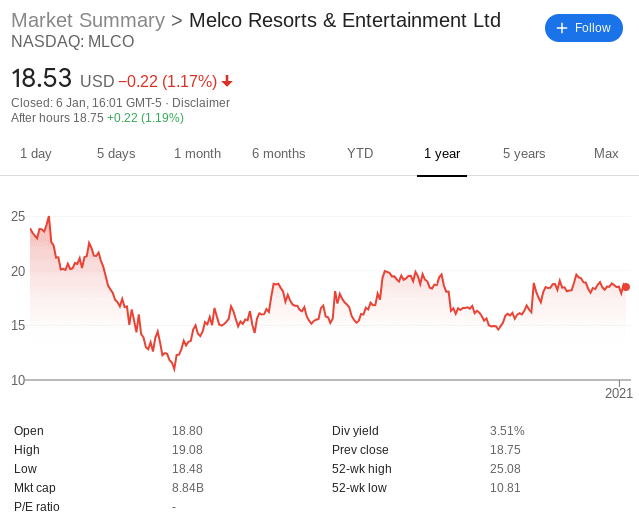The width and height of the screenshot is (639, 523).
Task: Click the 52-wk high label
Action: click(x=362, y=469)
